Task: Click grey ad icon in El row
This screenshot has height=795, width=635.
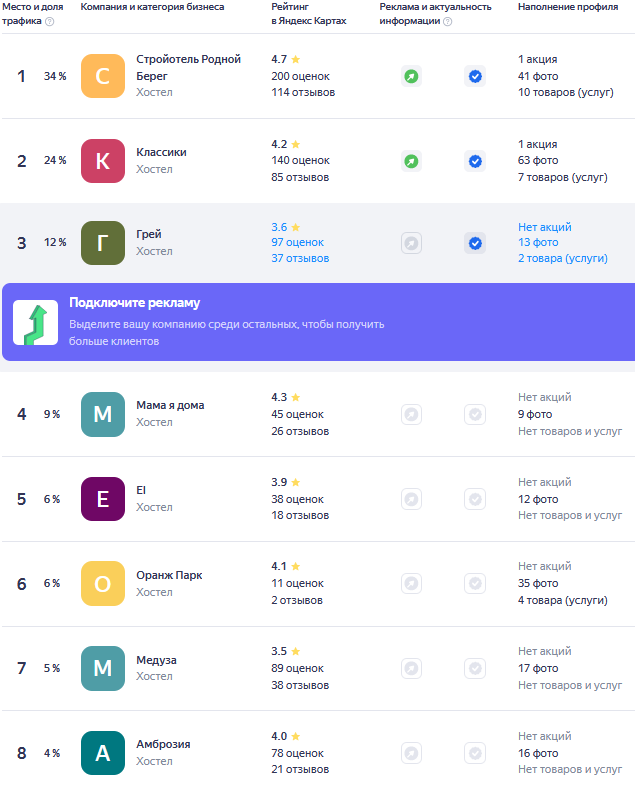Action: [411, 499]
